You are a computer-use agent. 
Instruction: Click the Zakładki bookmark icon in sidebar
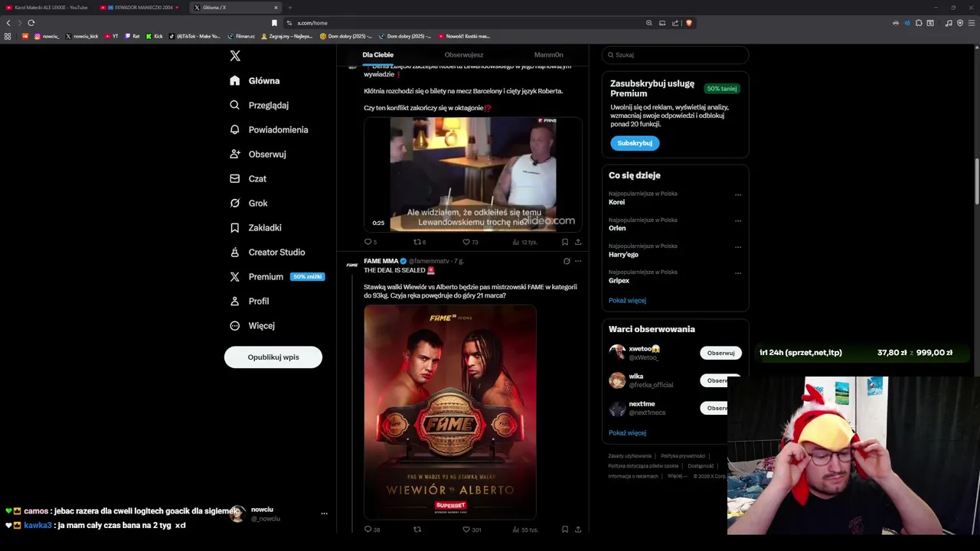(x=235, y=227)
